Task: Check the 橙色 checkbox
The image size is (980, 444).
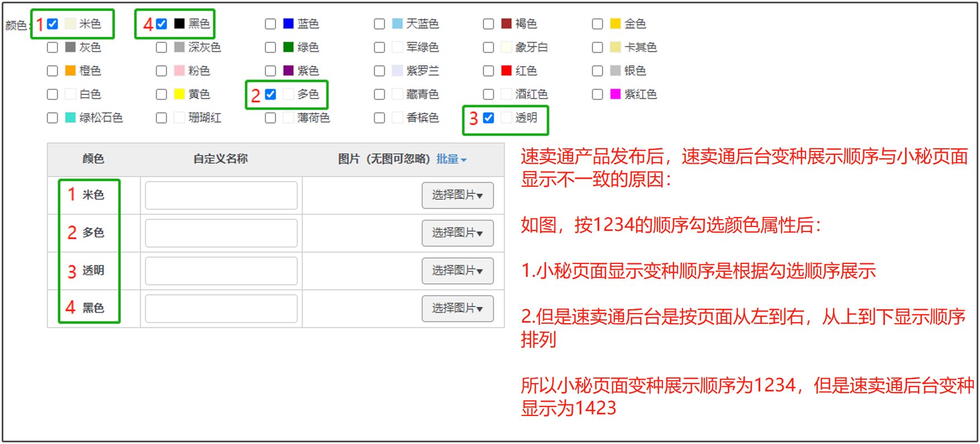Action: click(x=53, y=70)
